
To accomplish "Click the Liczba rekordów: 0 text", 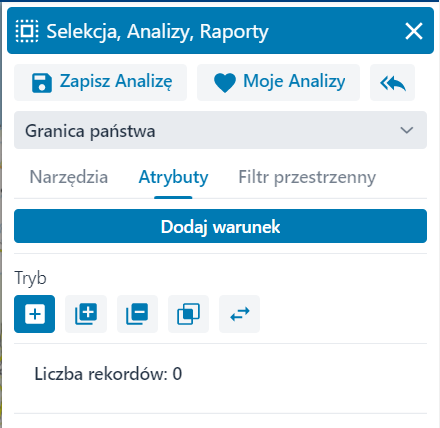I will coord(108,374).
